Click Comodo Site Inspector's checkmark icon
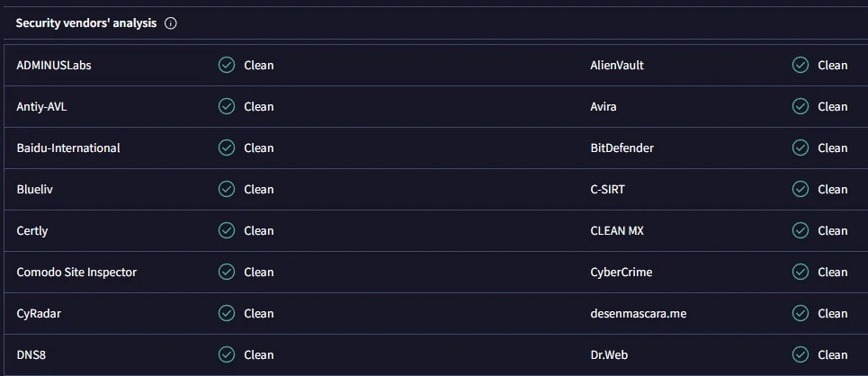Image resolution: width=868 pixels, height=376 pixels. [227, 272]
